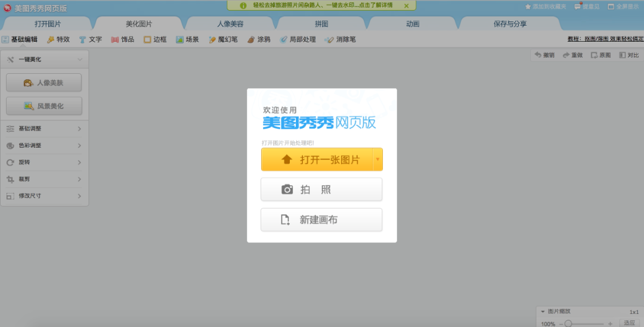Click the 拍照 camera button
This screenshot has height=327, width=644.
pyautogui.click(x=321, y=189)
